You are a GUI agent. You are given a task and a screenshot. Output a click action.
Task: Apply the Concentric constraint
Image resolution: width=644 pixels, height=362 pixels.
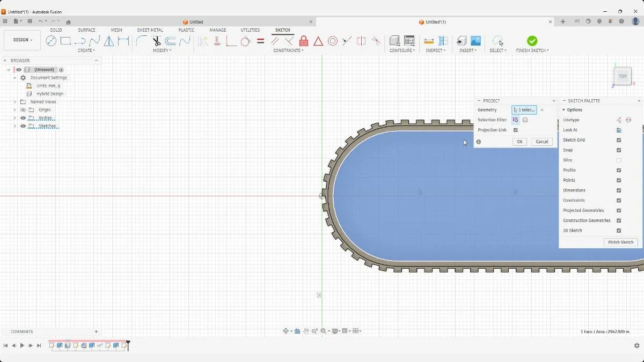pos(333,41)
